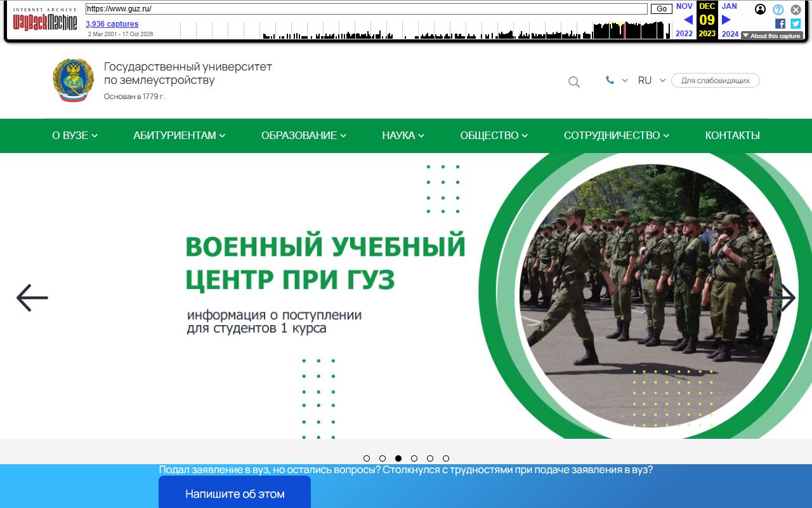
Task: Share capture on Twitter
Action: click(x=796, y=23)
